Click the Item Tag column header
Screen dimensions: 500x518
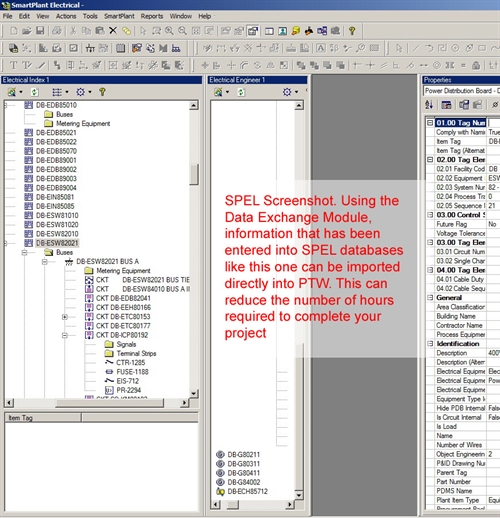click(x=43, y=418)
